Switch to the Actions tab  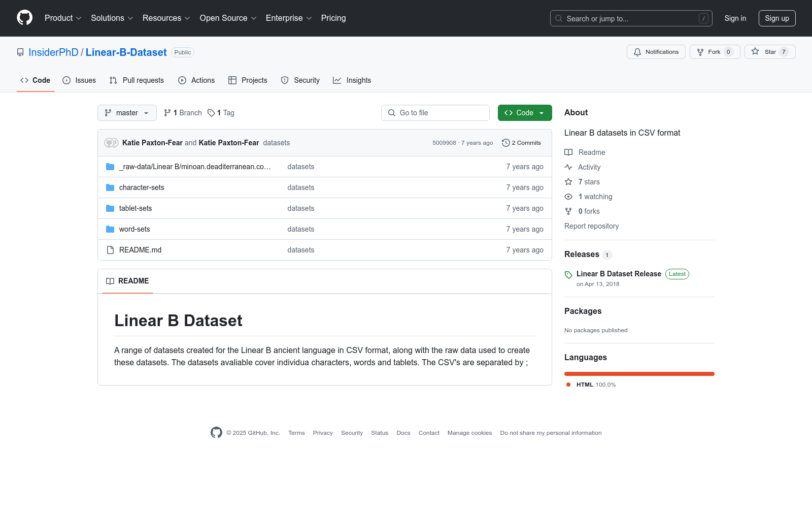click(x=196, y=80)
